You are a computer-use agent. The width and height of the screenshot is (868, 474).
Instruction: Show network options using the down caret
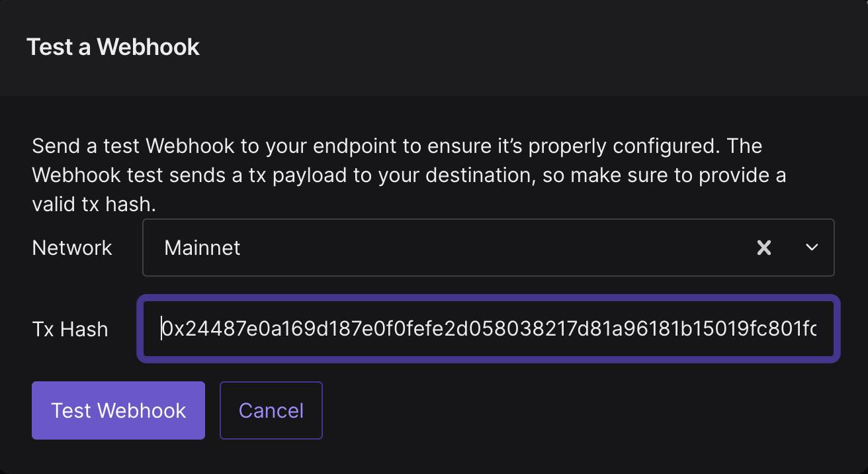[x=812, y=248]
